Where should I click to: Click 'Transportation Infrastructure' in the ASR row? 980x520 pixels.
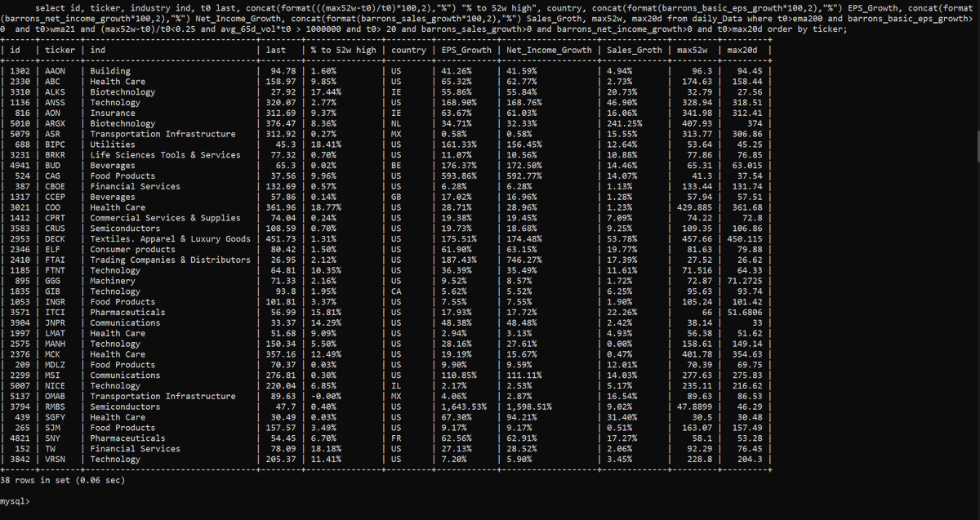[163, 134]
